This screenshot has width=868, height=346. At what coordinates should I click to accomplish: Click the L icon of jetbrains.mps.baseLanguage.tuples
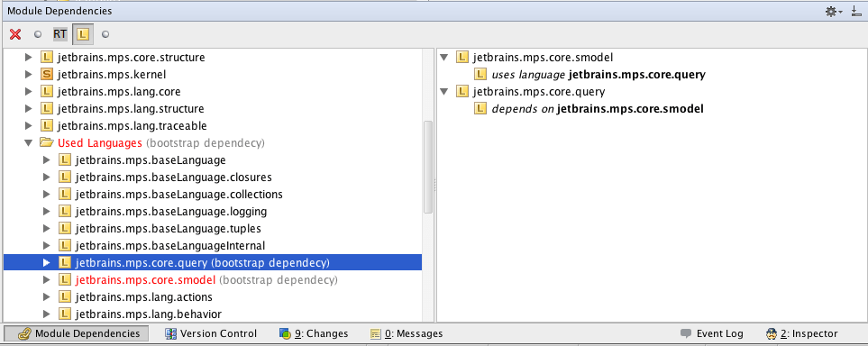pos(65,229)
